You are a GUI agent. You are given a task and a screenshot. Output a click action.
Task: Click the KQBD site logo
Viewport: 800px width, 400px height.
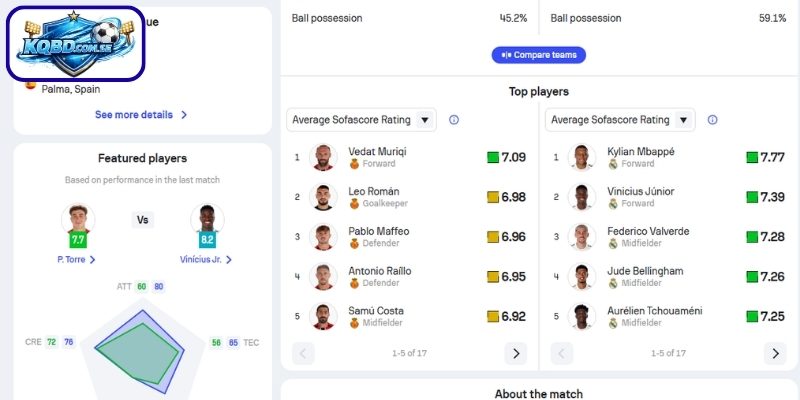pyautogui.click(x=75, y=43)
